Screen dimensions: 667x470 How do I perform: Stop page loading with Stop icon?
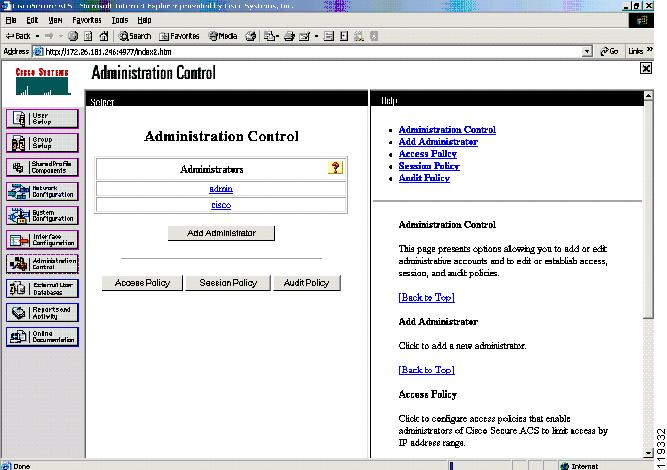73,36
